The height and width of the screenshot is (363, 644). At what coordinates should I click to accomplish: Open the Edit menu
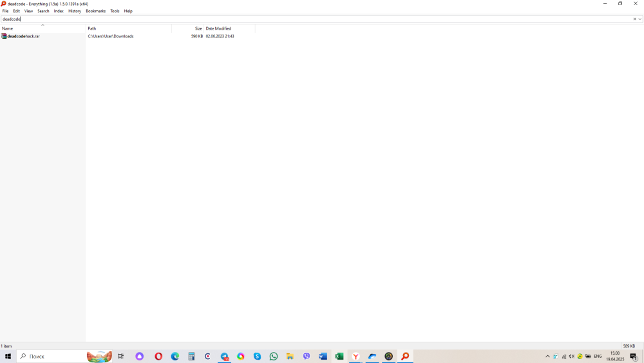pos(17,11)
